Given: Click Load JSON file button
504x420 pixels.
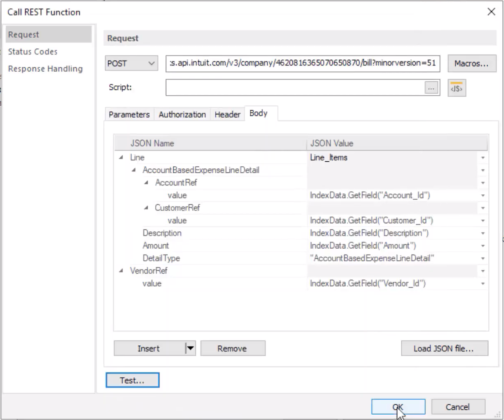Looking at the screenshot, I should [445, 348].
